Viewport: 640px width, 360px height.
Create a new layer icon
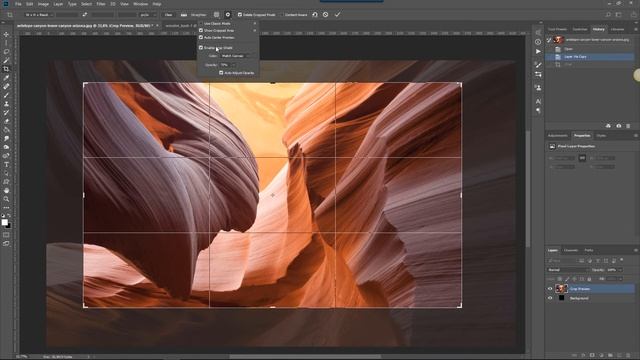(x=620, y=356)
